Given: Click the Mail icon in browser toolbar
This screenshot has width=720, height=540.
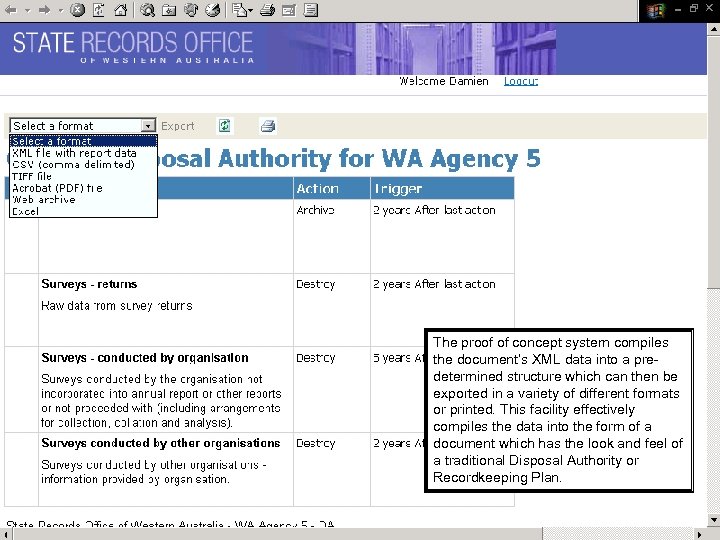Looking at the screenshot, I should pyautogui.click(x=239, y=10).
